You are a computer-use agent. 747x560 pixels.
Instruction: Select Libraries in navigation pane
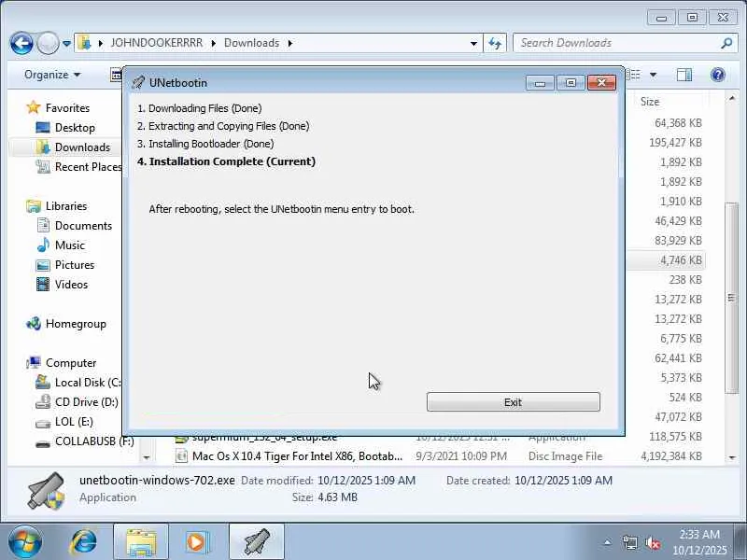click(66, 206)
